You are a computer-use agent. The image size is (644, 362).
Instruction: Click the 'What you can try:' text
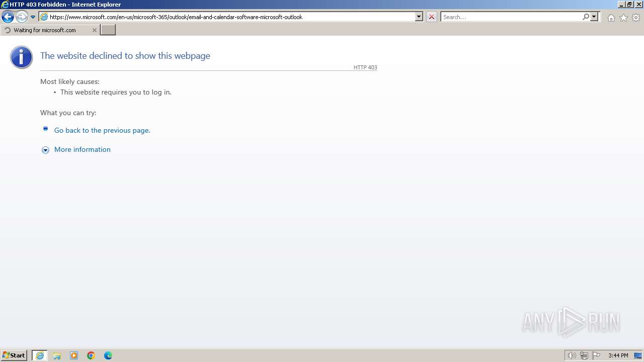click(x=68, y=113)
